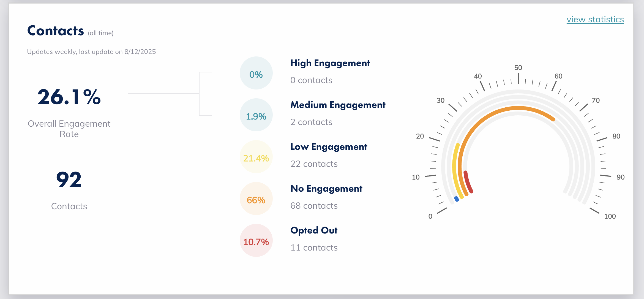
Task: Click the 68 contacts count text
Action: 314,206
